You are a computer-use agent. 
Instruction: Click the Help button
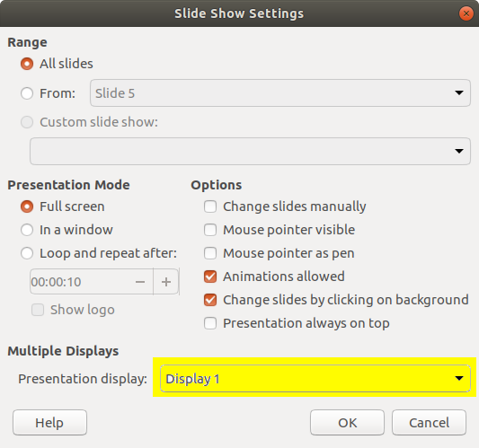coord(49,423)
